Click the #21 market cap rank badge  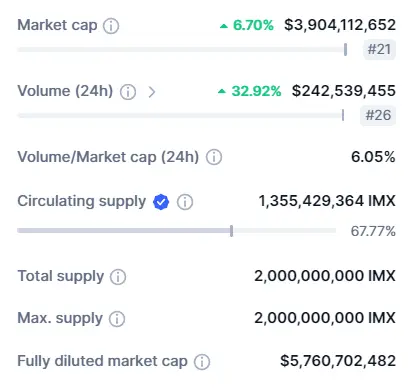click(379, 49)
